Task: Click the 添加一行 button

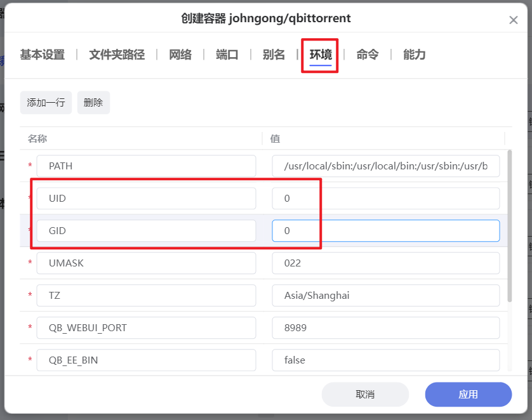Action: (x=46, y=102)
